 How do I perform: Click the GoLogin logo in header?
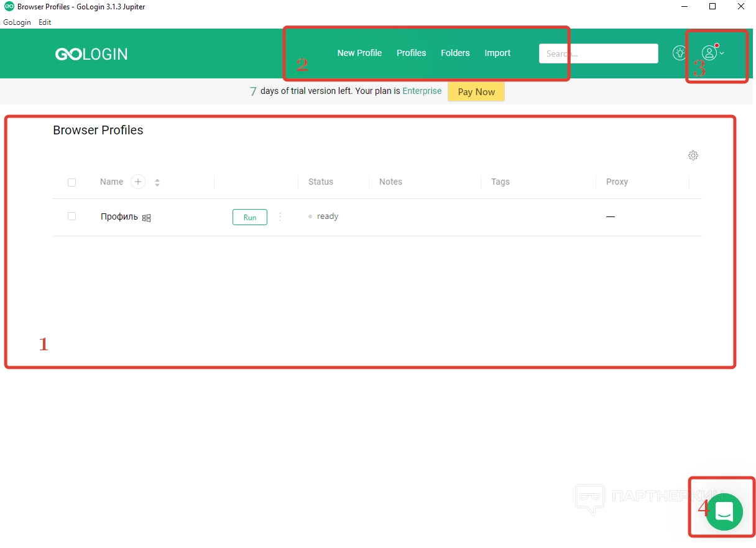91,54
